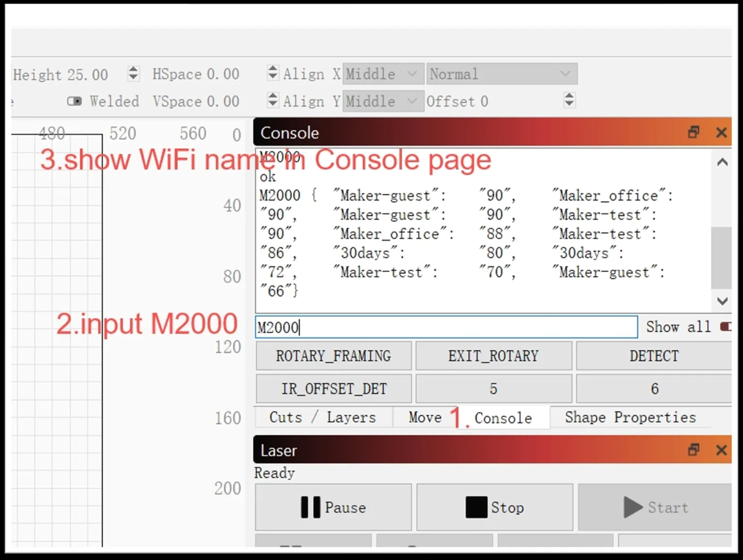Screen dimensions: 743x560
Task: Open the Align X Middle dropdown
Action: coord(383,74)
